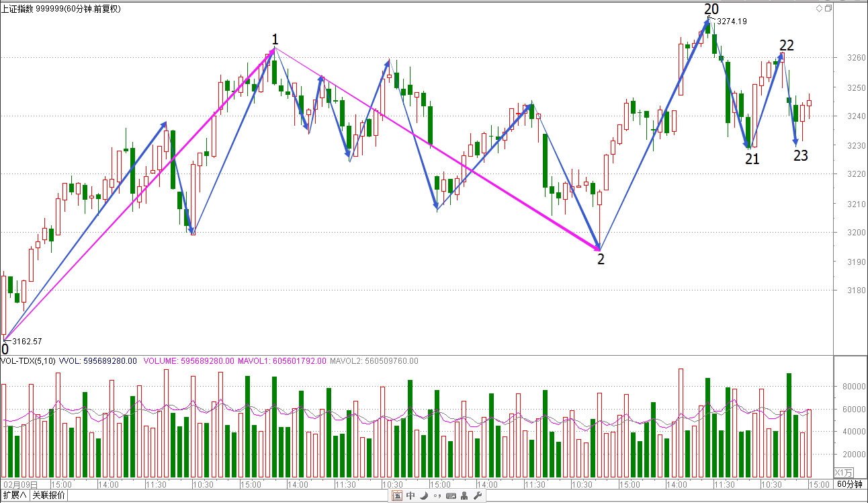This screenshot has width=868, height=503.
Task: Click the 40000 volume axis label
Action: coord(855,432)
